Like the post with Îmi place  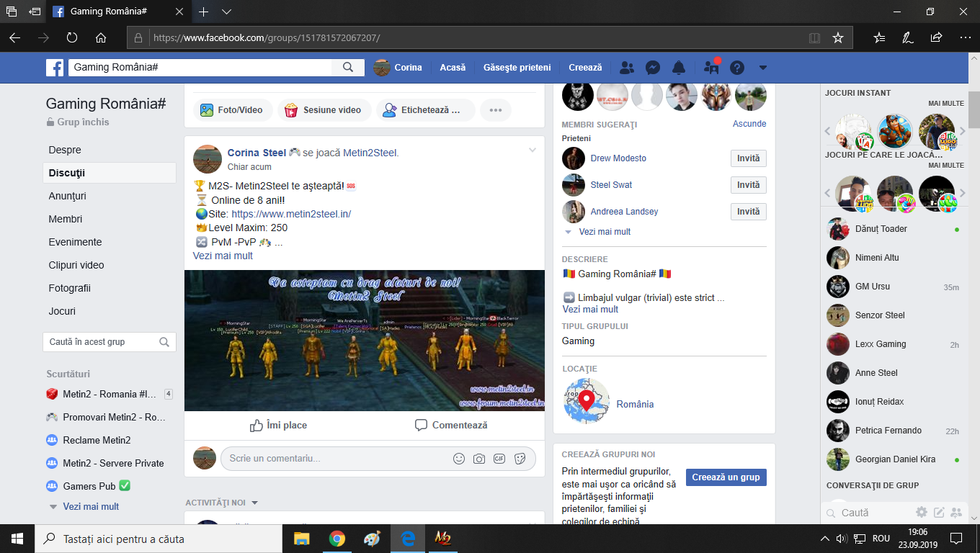click(278, 425)
